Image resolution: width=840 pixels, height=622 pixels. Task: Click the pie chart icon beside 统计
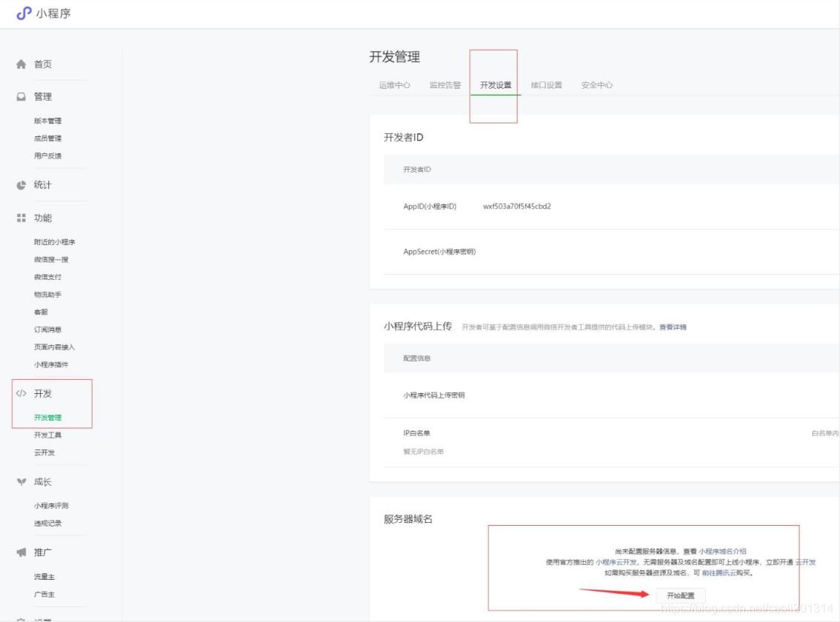21,184
